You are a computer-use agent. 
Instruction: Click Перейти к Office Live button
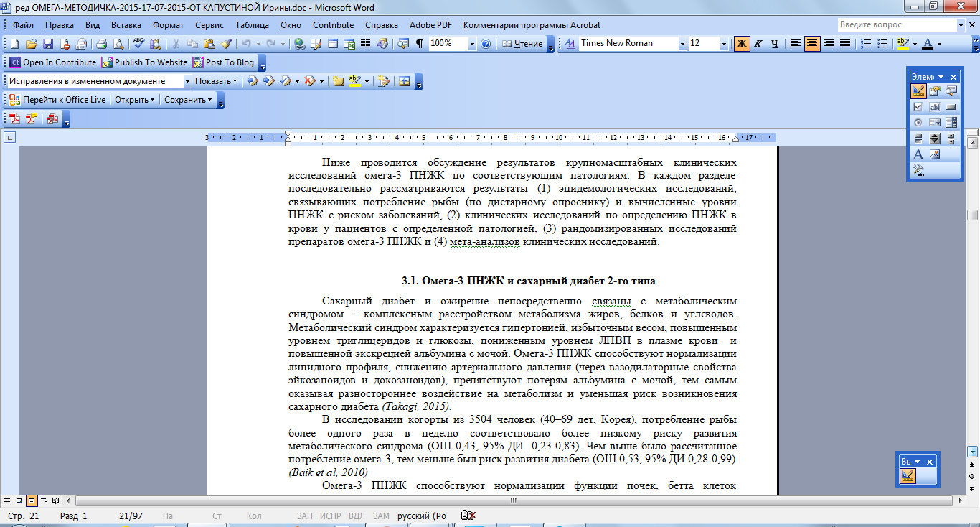pyautogui.click(x=57, y=100)
